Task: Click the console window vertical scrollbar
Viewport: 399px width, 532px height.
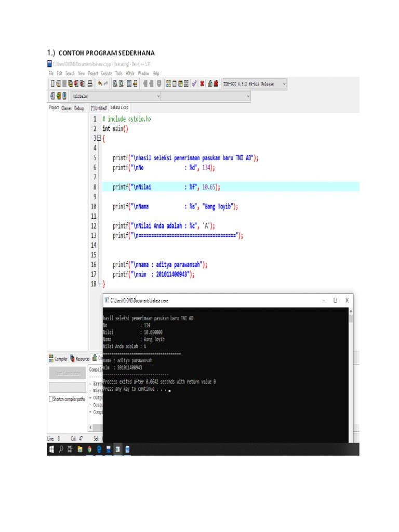Action: click(351, 375)
